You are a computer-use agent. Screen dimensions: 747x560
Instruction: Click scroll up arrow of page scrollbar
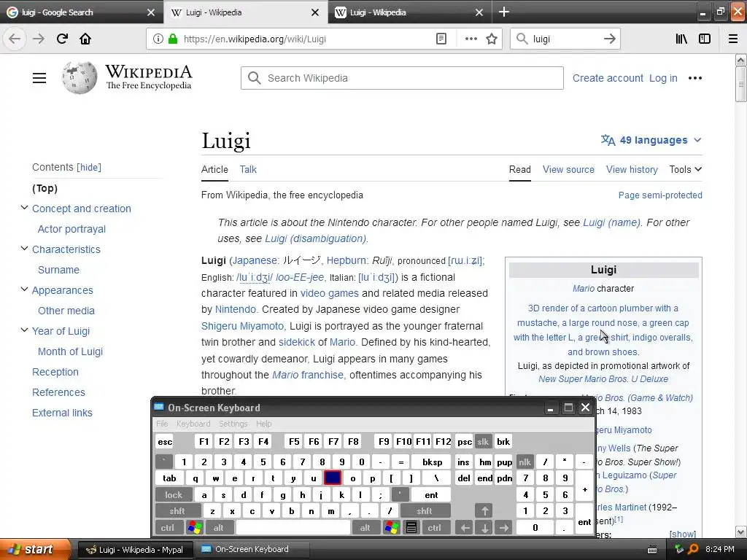(741, 60)
